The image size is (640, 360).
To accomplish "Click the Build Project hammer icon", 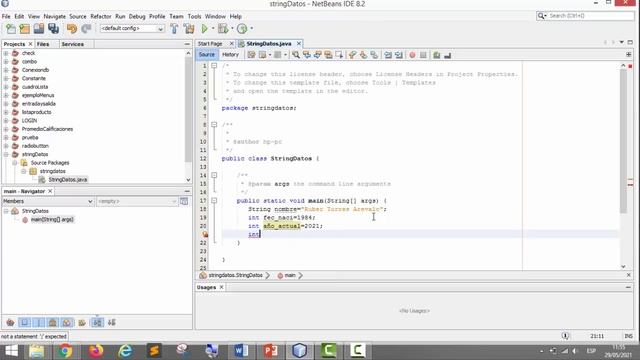I will [174, 29].
